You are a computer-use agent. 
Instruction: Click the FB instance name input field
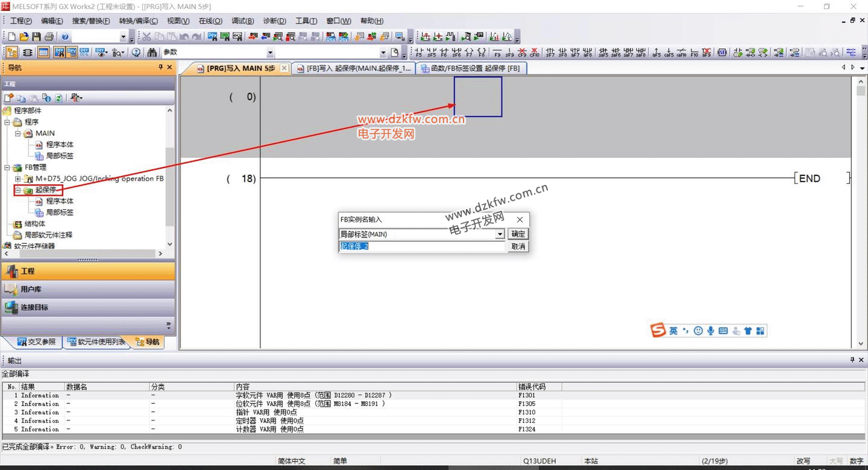click(422, 246)
